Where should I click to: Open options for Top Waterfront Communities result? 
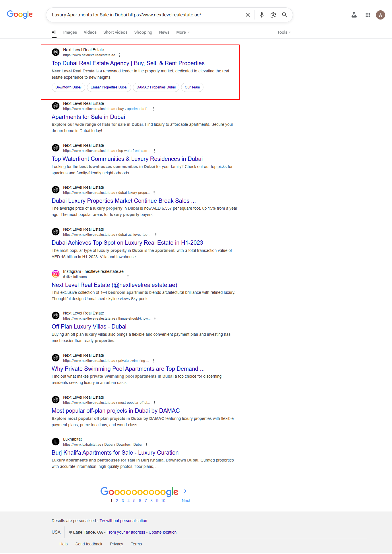click(x=154, y=151)
